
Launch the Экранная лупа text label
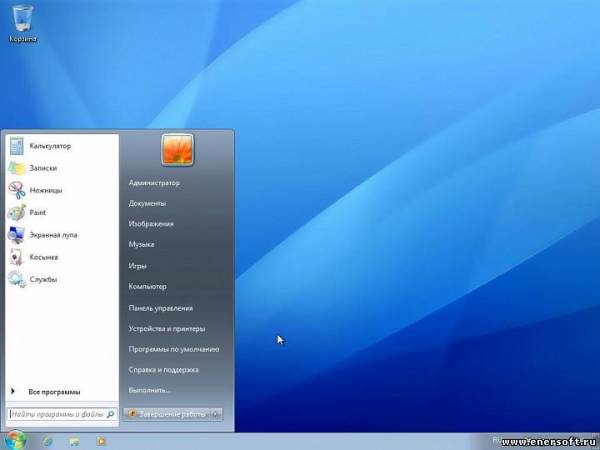click(x=54, y=235)
